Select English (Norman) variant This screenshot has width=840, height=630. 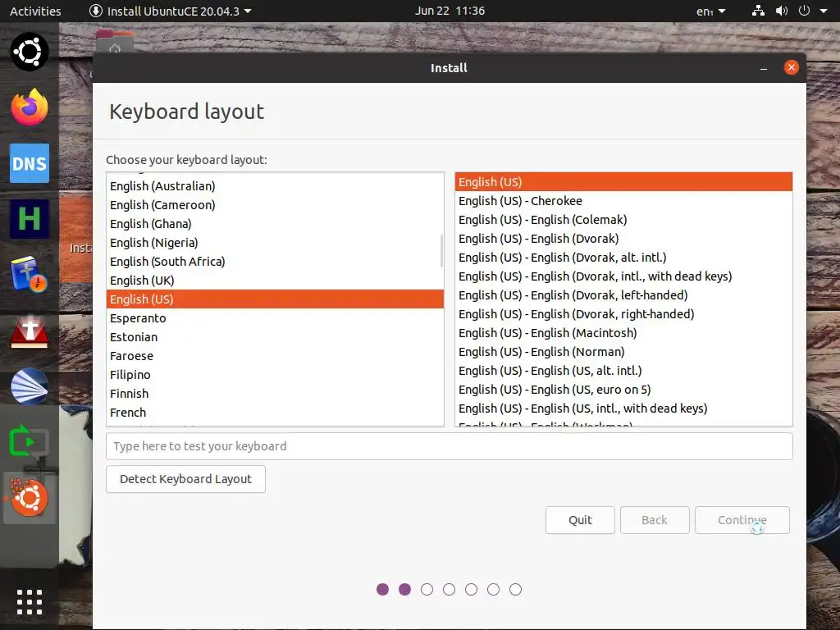623,352
